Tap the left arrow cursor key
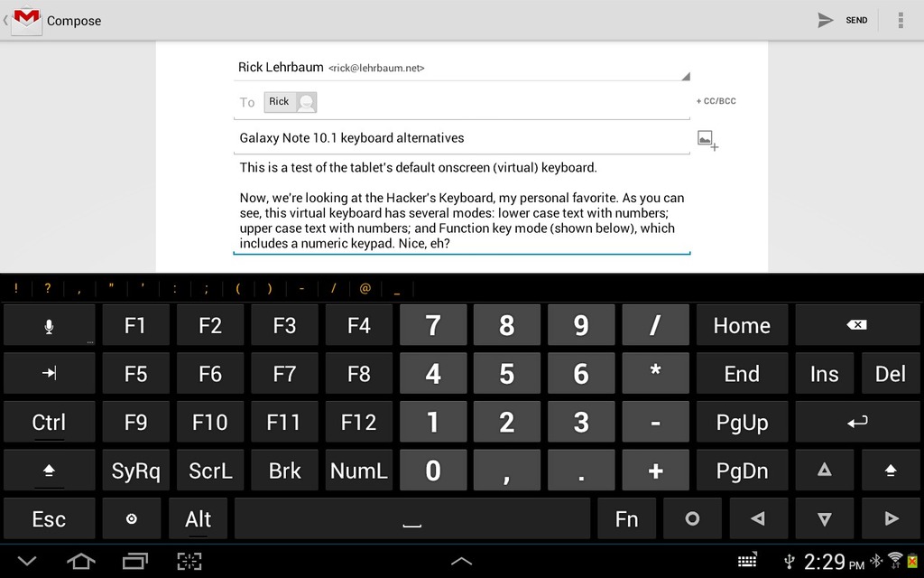This screenshot has width=924, height=578. [x=758, y=518]
